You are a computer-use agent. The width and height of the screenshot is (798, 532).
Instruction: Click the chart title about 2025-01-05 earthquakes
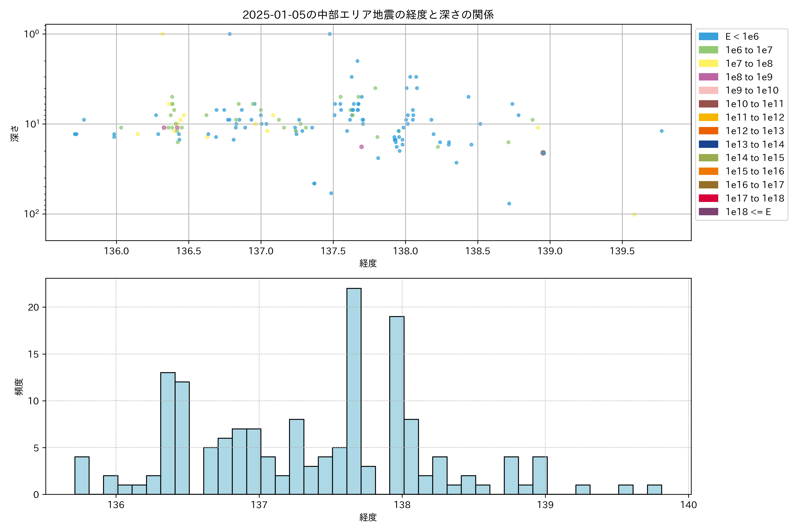368,15
